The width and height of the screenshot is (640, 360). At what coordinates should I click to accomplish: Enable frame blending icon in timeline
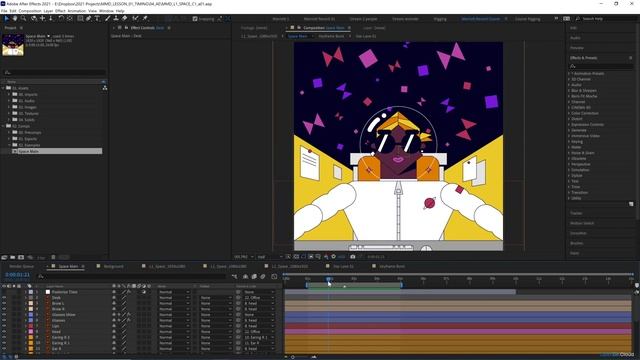254,277
